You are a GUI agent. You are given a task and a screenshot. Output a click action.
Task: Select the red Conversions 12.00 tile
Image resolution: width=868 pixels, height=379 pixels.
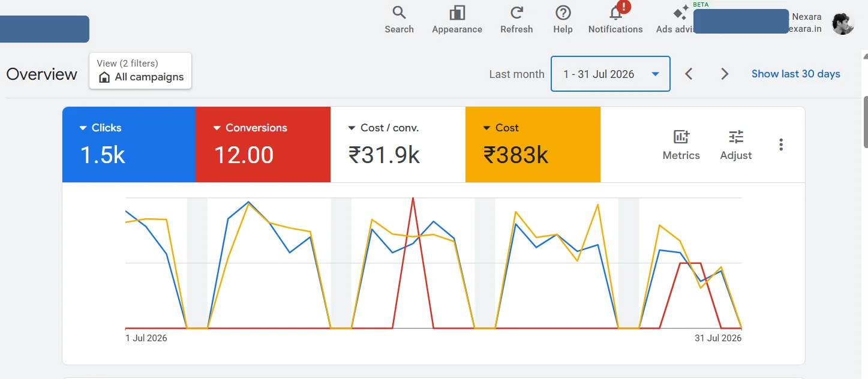point(263,145)
